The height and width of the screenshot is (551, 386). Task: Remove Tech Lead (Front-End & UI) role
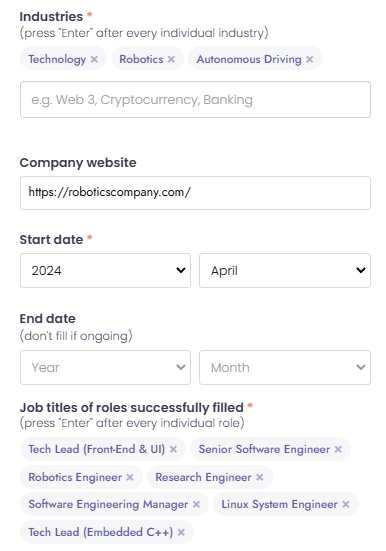click(x=173, y=449)
